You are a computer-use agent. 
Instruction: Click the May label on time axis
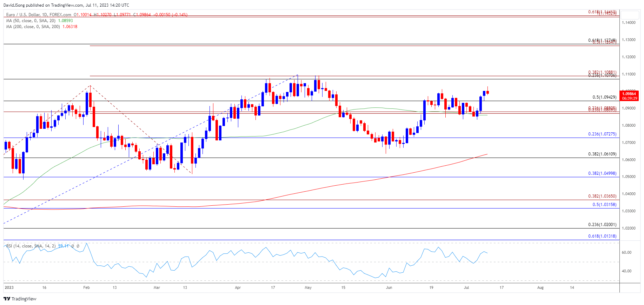[308, 287]
